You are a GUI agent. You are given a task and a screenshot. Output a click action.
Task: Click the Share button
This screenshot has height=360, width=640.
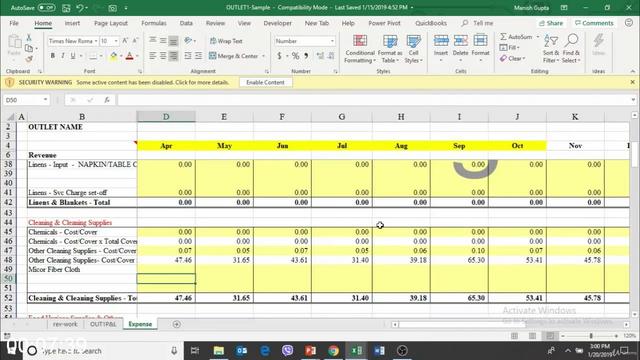coord(551,23)
